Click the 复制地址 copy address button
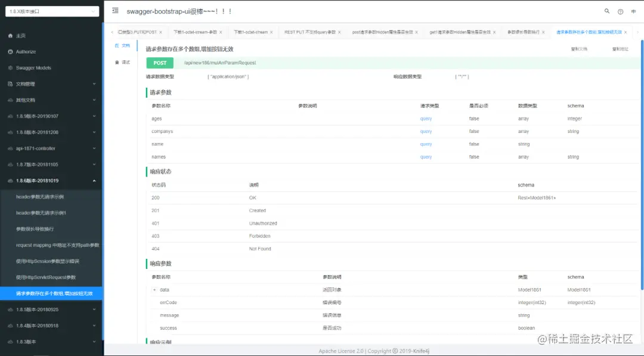The width and height of the screenshot is (644, 356). click(620, 49)
